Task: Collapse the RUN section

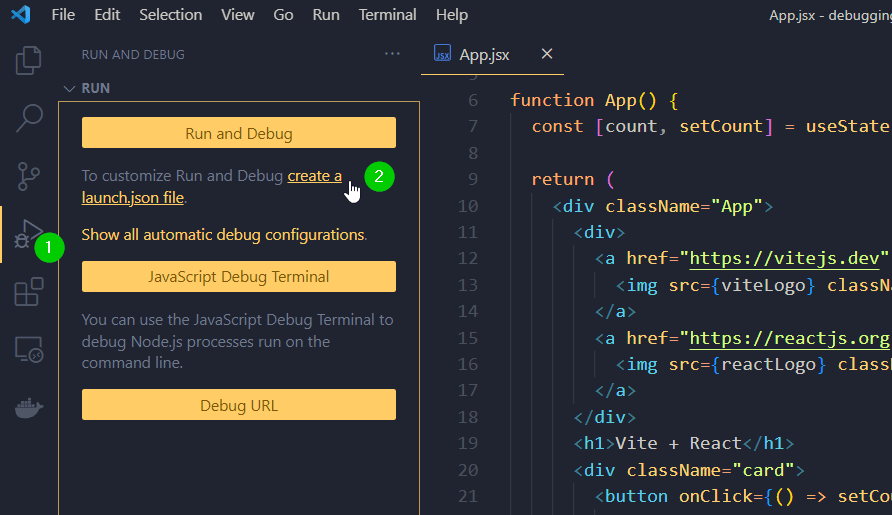Action: pos(69,89)
